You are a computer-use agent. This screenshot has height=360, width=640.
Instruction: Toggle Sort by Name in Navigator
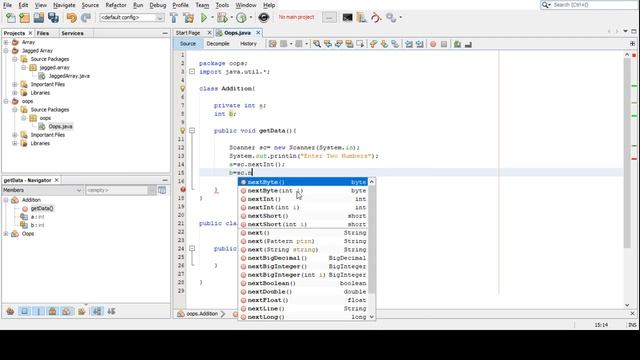click(97, 311)
